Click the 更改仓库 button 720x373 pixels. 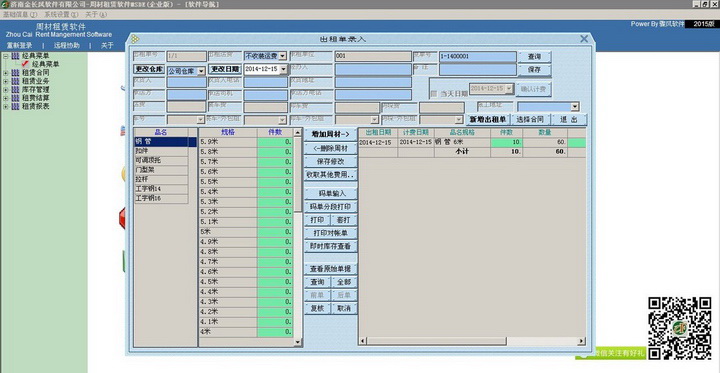tap(149, 69)
